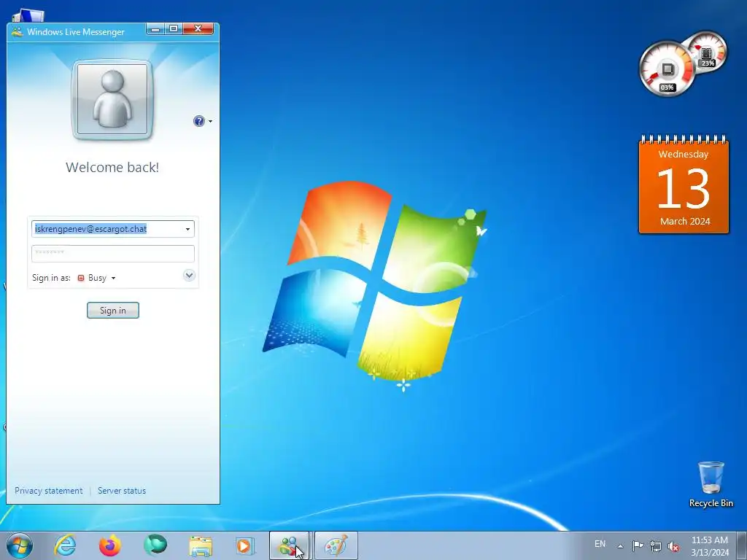This screenshot has width=747, height=560.
Task: Click the muted speaker volume tray icon
Action: click(673, 546)
